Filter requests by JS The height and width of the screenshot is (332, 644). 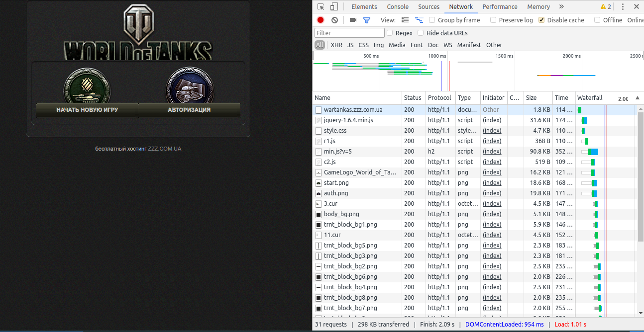[x=350, y=45]
